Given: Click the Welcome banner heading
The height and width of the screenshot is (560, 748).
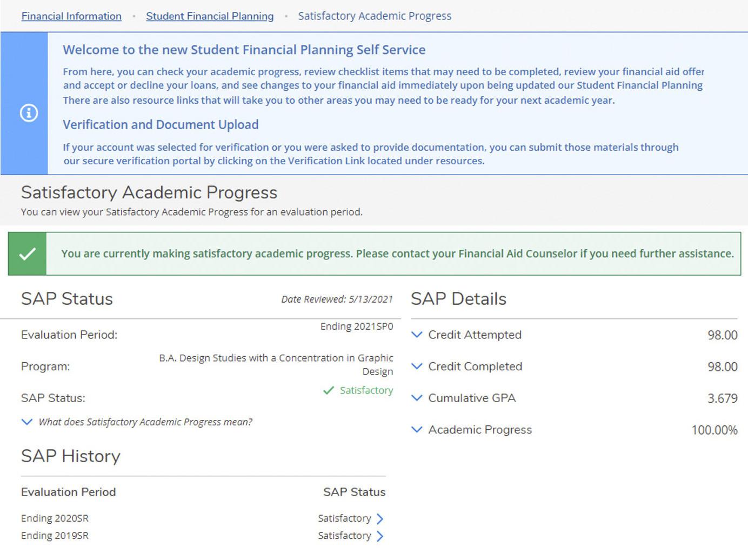Looking at the screenshot, I should [x=244, y=50].
